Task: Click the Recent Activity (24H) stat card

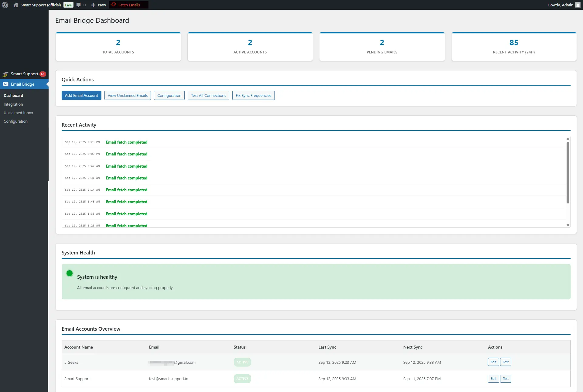Action: coord(514,46)
